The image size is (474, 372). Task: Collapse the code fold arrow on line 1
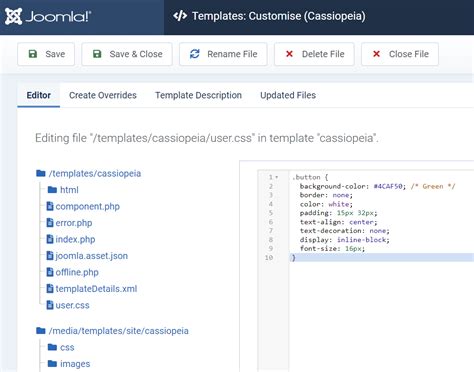(x=277, y=177)
